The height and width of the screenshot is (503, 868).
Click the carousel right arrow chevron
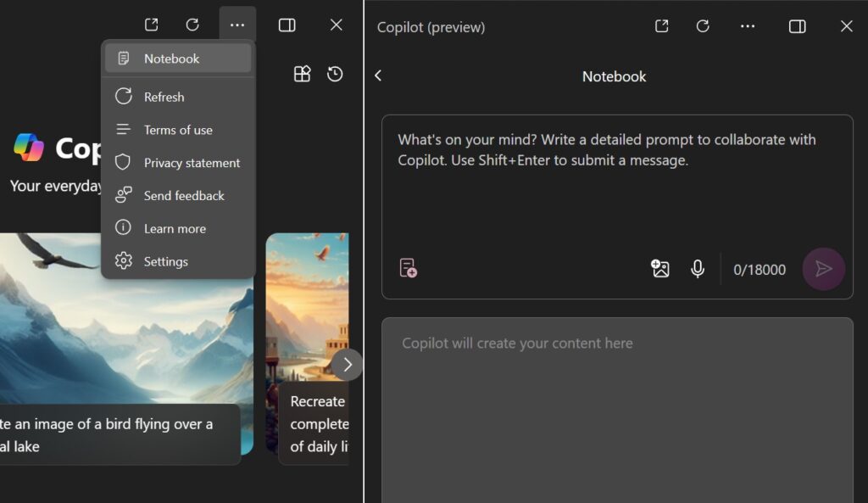click(347, 364)
